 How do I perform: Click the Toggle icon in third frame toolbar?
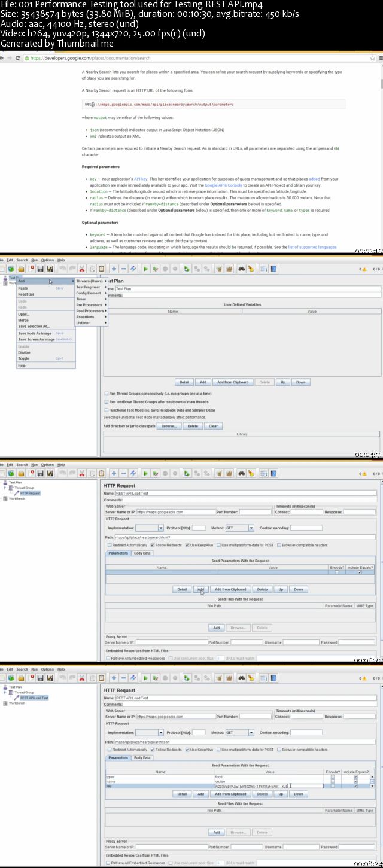(133, 473)
